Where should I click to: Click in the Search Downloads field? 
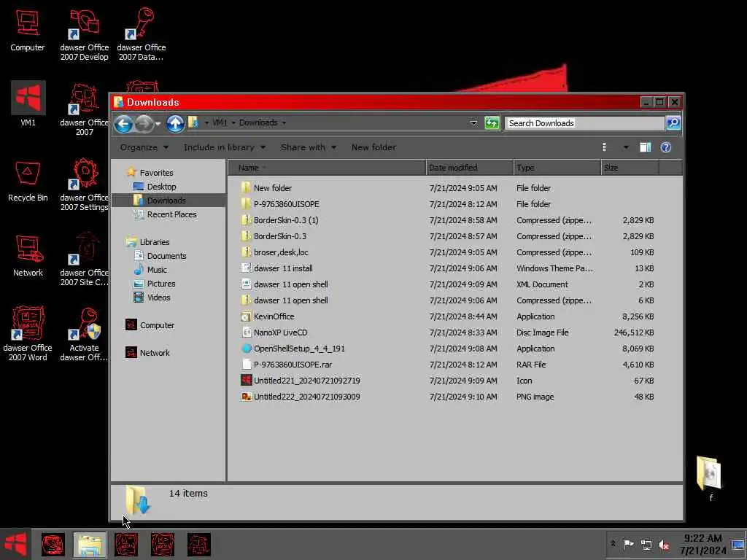[584, 122]
